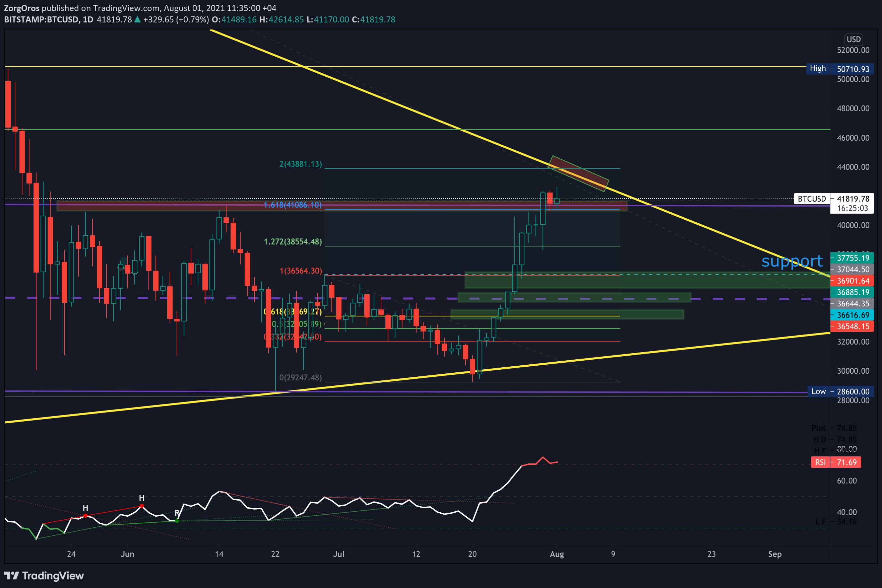The height and width of the screenshot is (588, 882).
Task: Select the 0(29247.48) Fibonacci label
Action: (301, 378)
